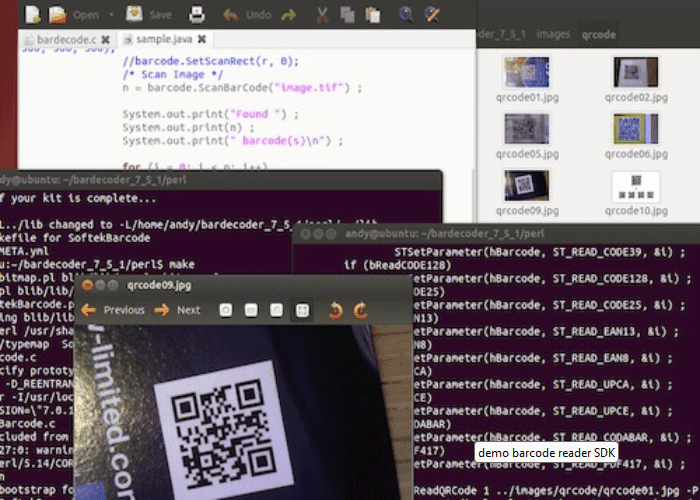Print the current document
This screenshot has width=700, height=500.
coord(196,14)
